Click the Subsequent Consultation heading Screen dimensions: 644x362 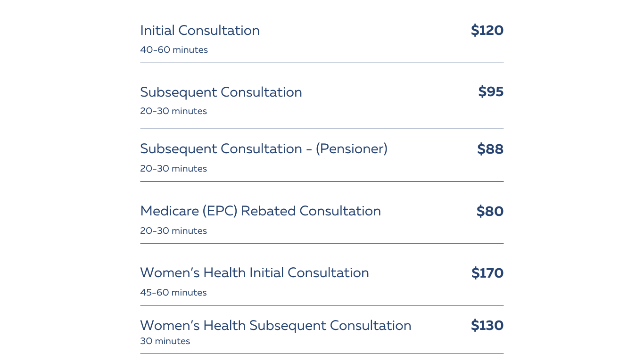pos(221,92)
